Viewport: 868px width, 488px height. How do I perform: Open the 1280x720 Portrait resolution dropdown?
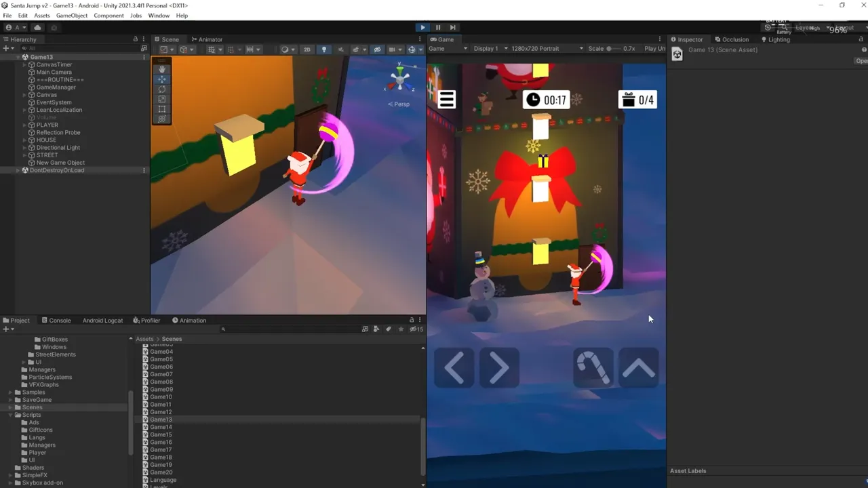coord(547,49)
